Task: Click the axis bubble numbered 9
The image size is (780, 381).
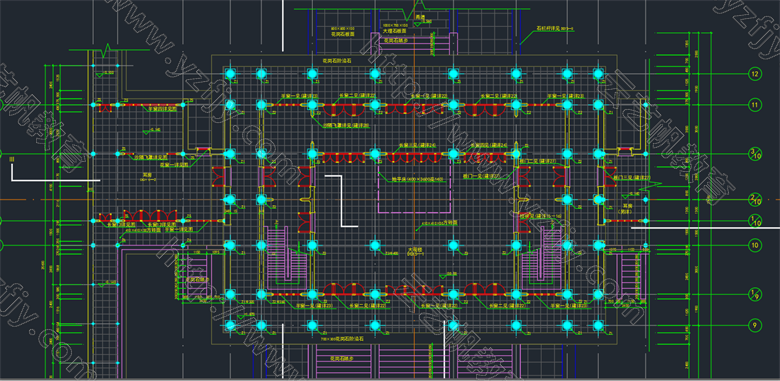Action: pyautogui.click(x=755, y=325)
